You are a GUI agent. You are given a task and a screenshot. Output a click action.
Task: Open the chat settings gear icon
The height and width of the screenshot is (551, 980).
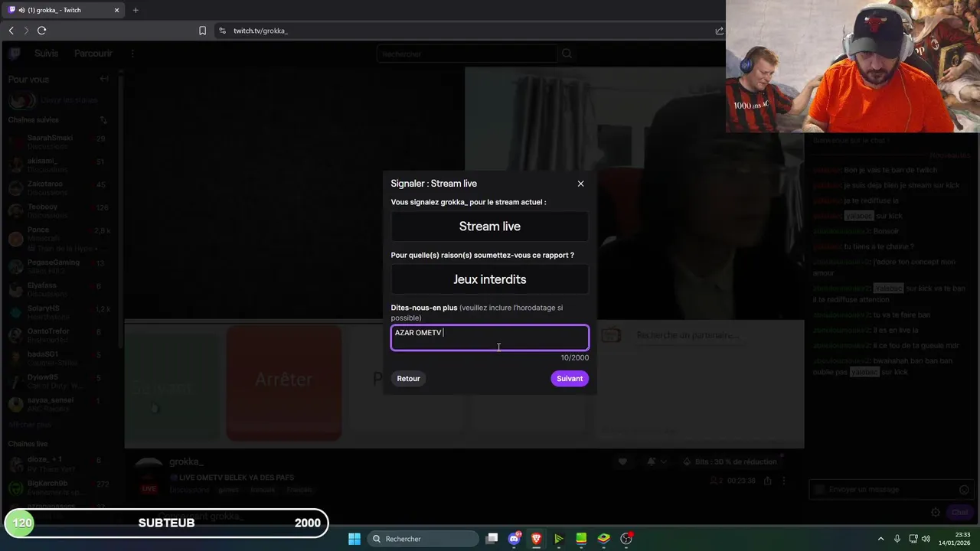936,513
